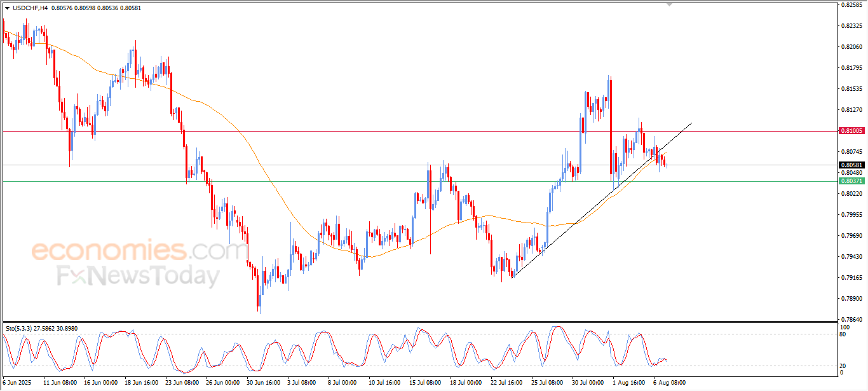Click the 0.80220 price scale value
The image size is (868, 391).
click(850, 194)
